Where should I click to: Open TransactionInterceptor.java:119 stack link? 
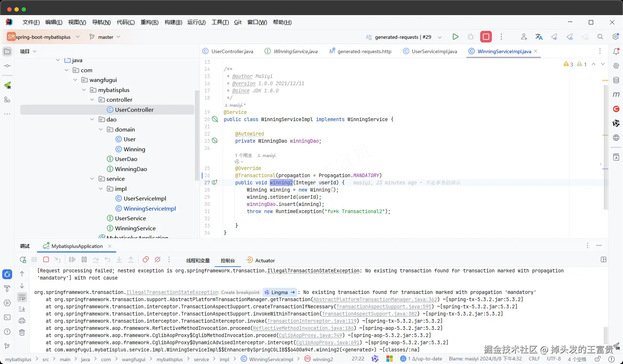coord(312,321)
